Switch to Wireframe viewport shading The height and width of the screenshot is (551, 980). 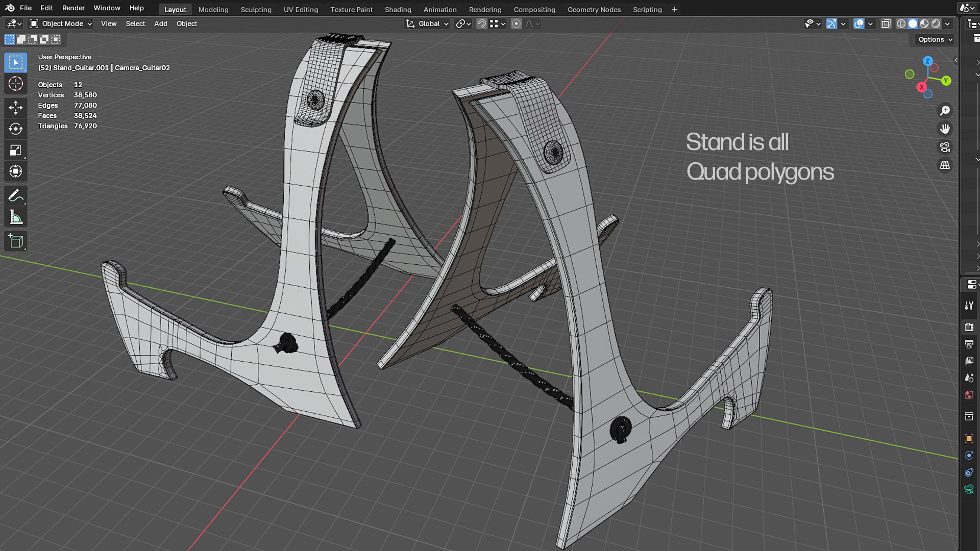[x=901, y=23]
